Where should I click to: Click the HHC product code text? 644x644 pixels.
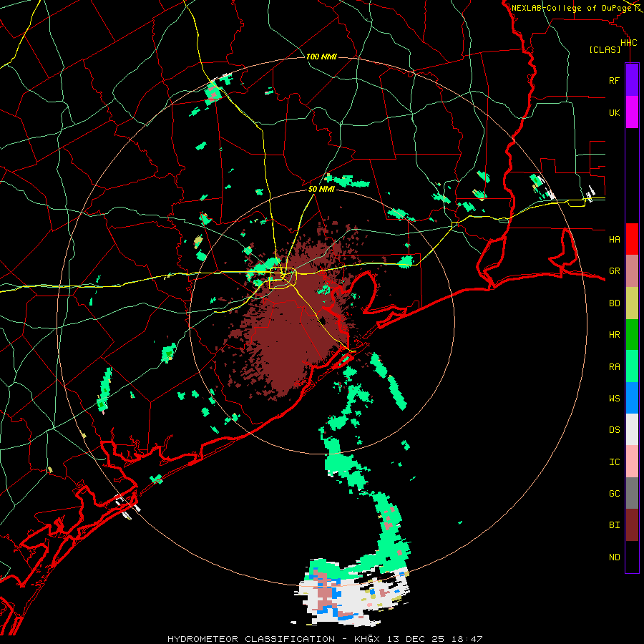point(628,43)
